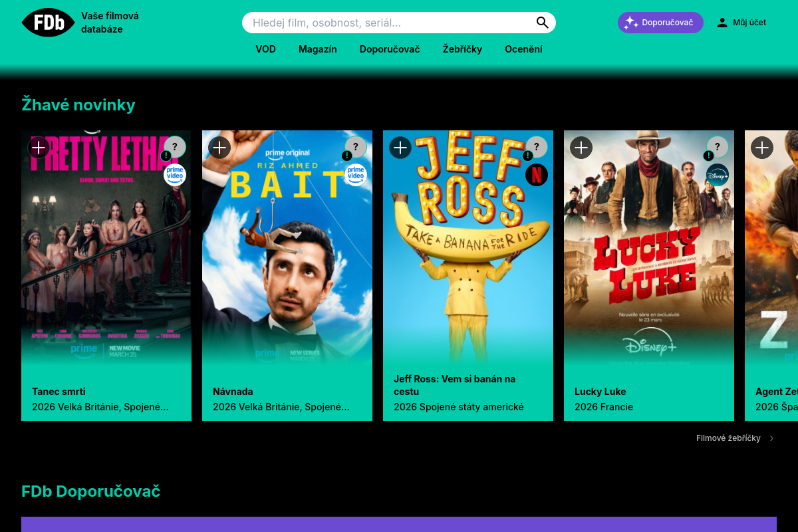Click plus icon on Lucky Luke poster
Viewport: 798px width, 532px height.
click(x=581, y=148)
